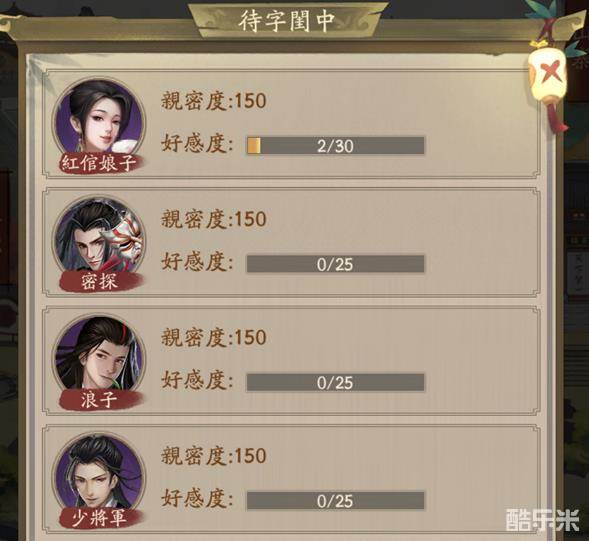The width and height of the screenshot is (589, 541).
Task: Pick the 少將軍 character portrait
Action: (x=99, y=475)
